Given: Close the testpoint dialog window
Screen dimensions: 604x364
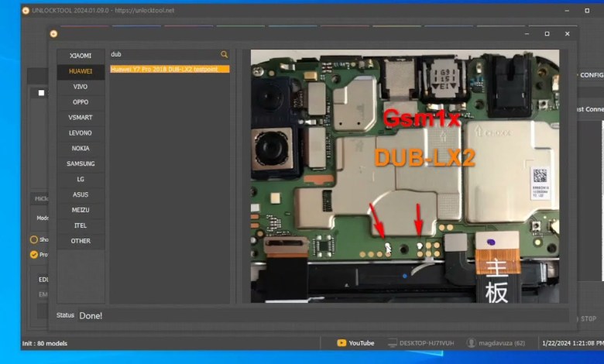Looking at the screenshot, I should click(568, 34).
